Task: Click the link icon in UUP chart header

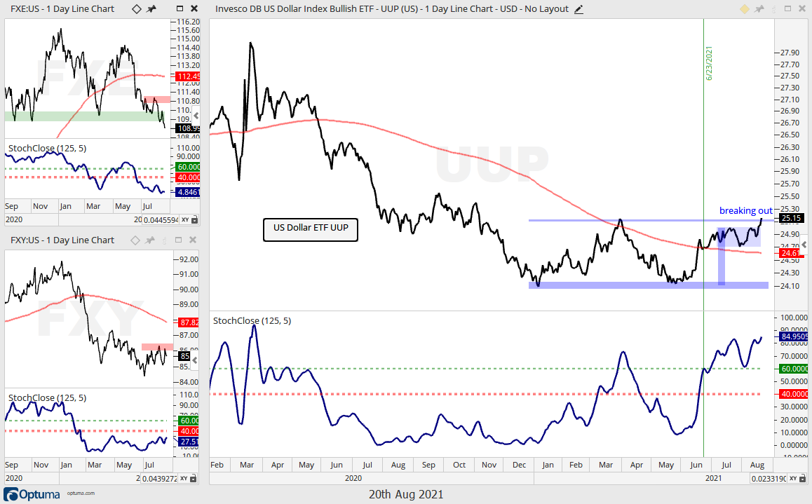Action: [774, 9]
